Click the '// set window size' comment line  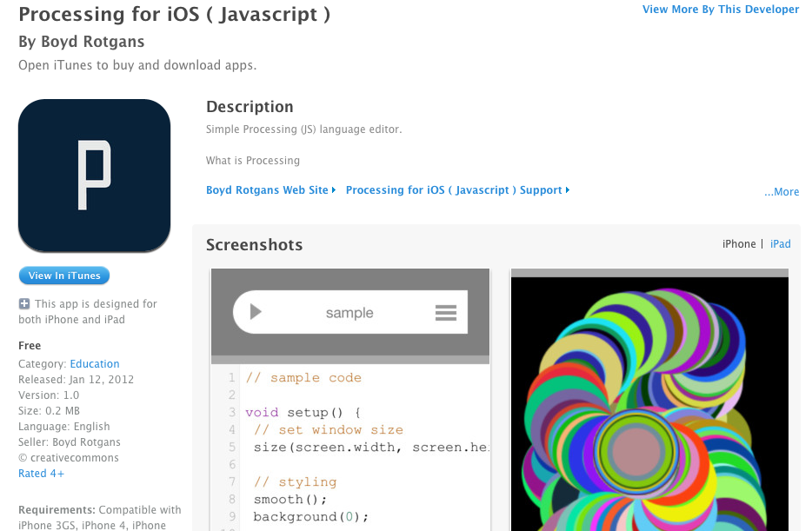[x=329, y=430]
